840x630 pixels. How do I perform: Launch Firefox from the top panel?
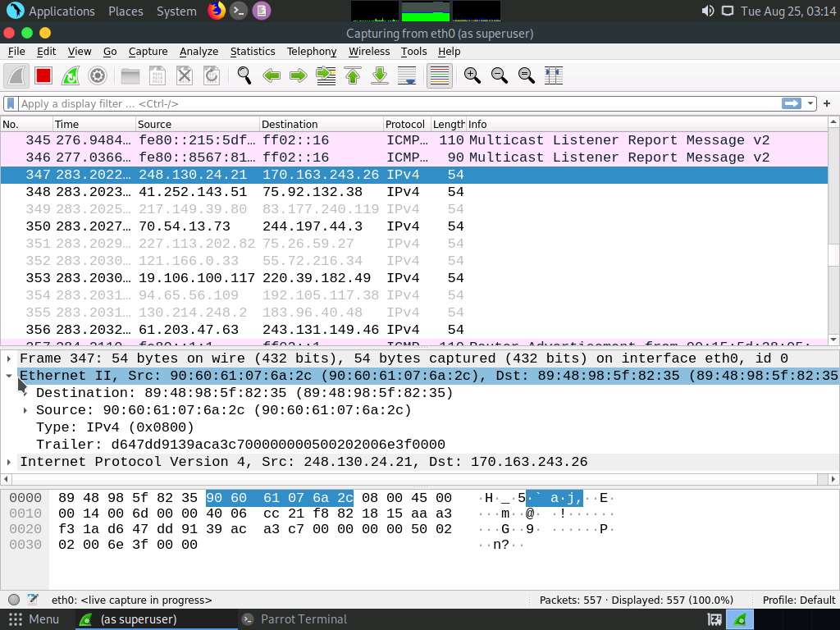(x=217, y=11)
